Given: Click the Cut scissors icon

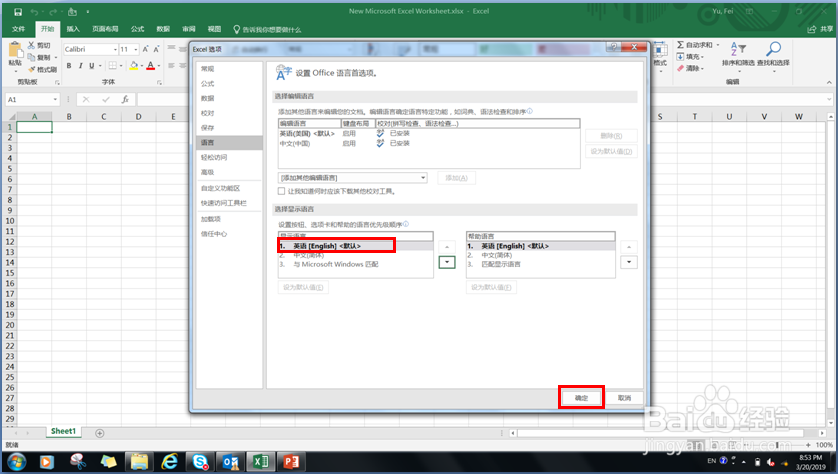Looking at the screenshot, I should [32, 45].
